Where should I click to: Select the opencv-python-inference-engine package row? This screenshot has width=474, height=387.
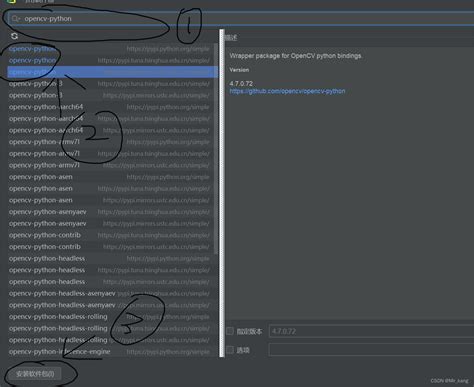112,352
